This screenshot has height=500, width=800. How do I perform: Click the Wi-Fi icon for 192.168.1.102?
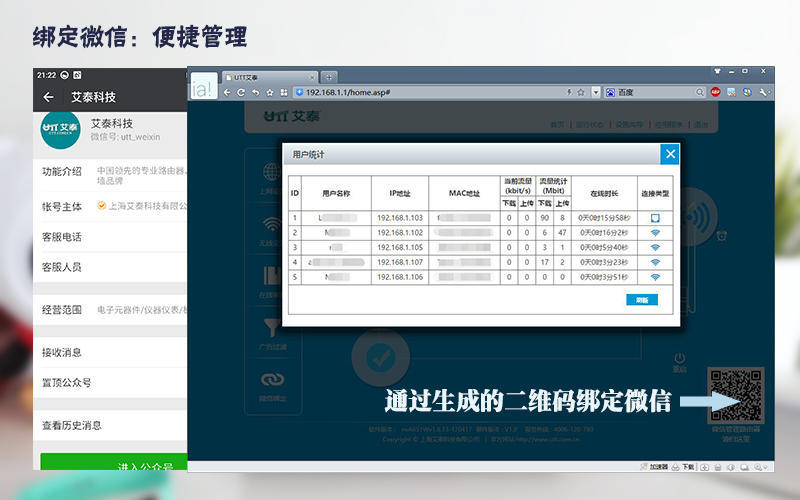(656, 232)
